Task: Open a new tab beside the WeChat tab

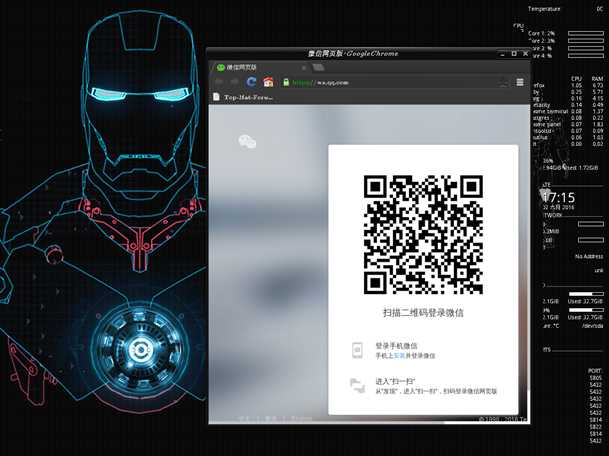Action: pos(318,68)
